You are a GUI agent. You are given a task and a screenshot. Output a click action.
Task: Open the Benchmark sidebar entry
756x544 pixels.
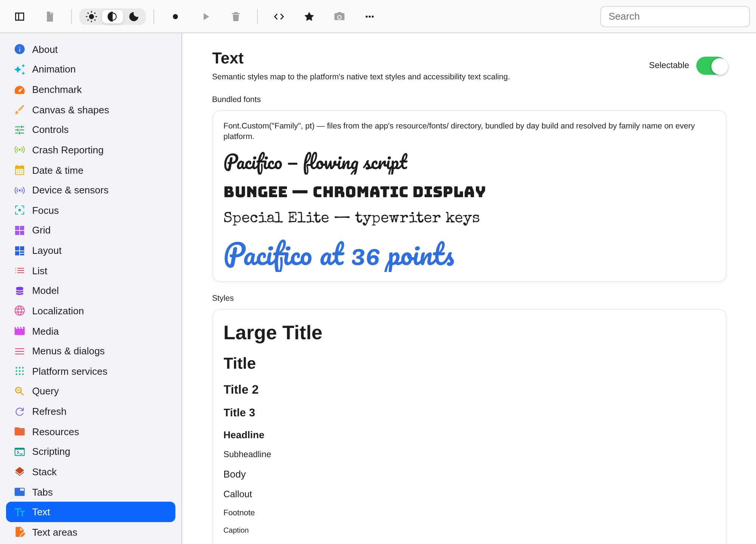91,90
